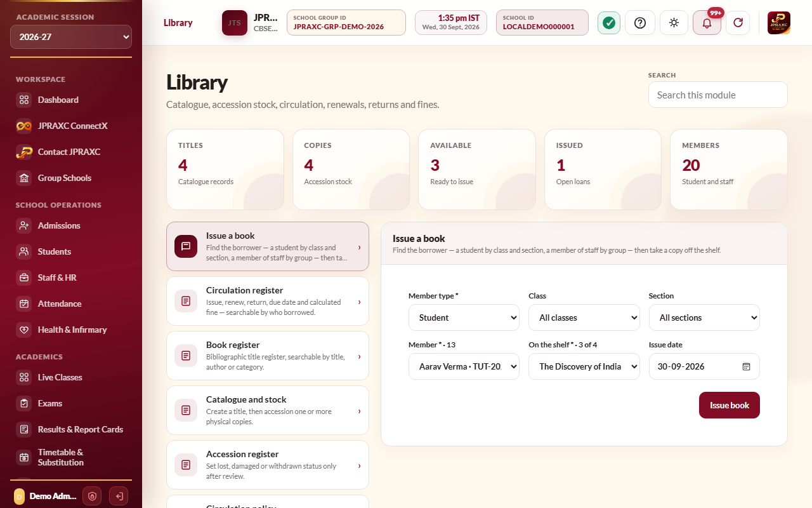Screen dimensions: 812x508
Task: Go to Students in the sidebar
Action: pos(71,251)
